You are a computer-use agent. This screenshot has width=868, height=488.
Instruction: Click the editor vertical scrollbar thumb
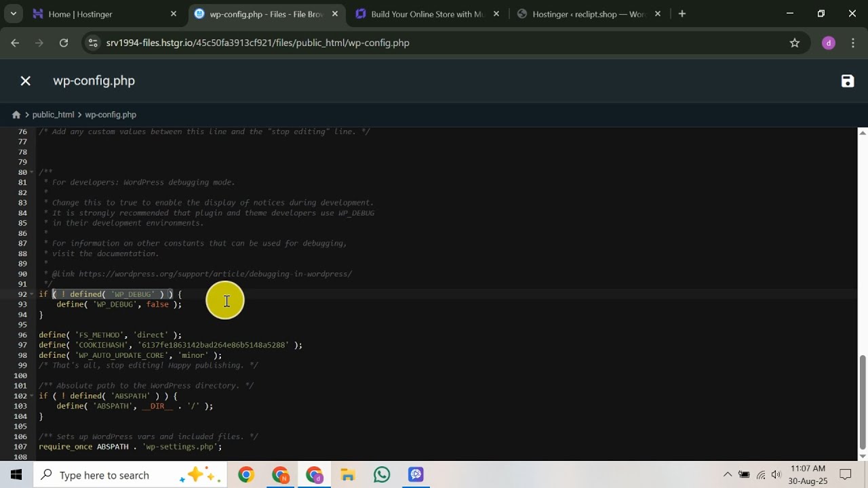coord(863,402)
